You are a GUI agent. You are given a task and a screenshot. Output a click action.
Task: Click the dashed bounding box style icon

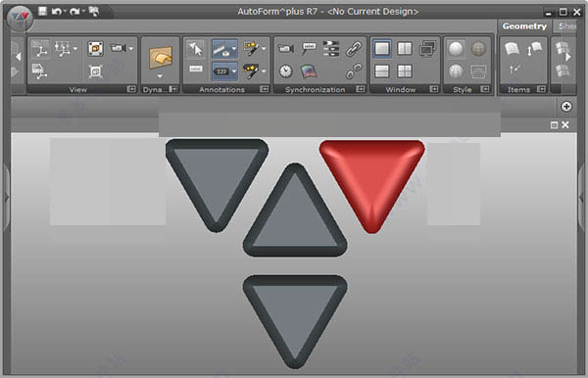coord(478,71)
